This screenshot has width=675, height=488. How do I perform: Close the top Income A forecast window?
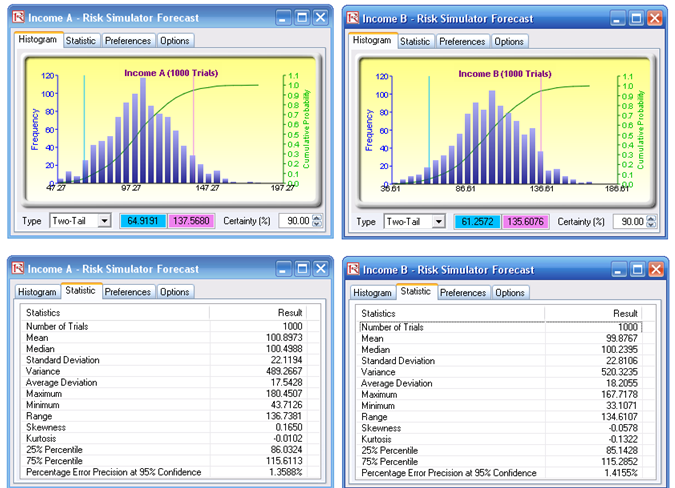321,18
